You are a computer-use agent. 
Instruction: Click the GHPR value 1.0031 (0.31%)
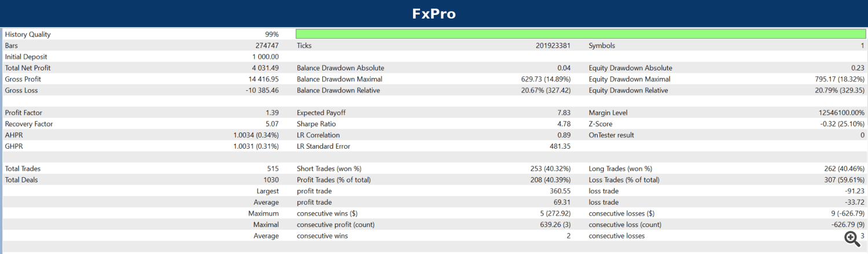[256, 146]
